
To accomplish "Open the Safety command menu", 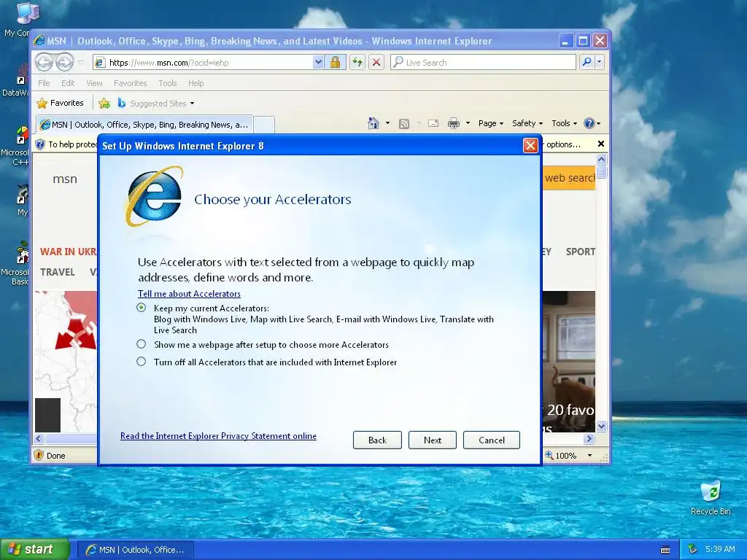I will point(527,123).
